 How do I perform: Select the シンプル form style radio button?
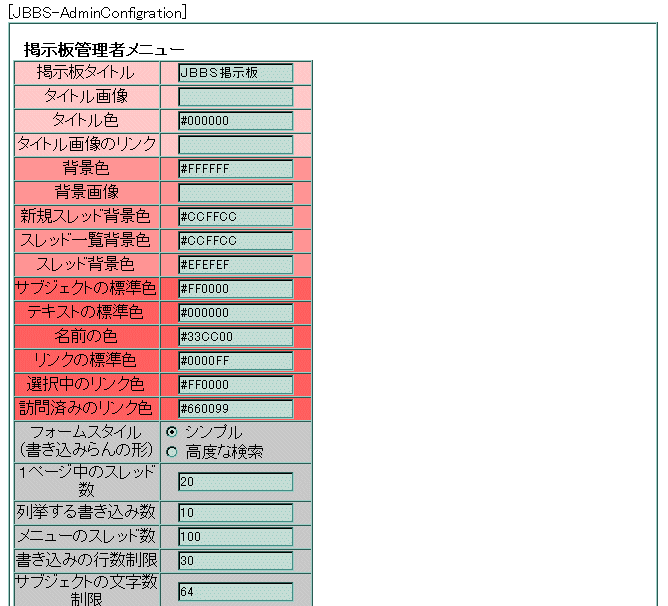171,432
